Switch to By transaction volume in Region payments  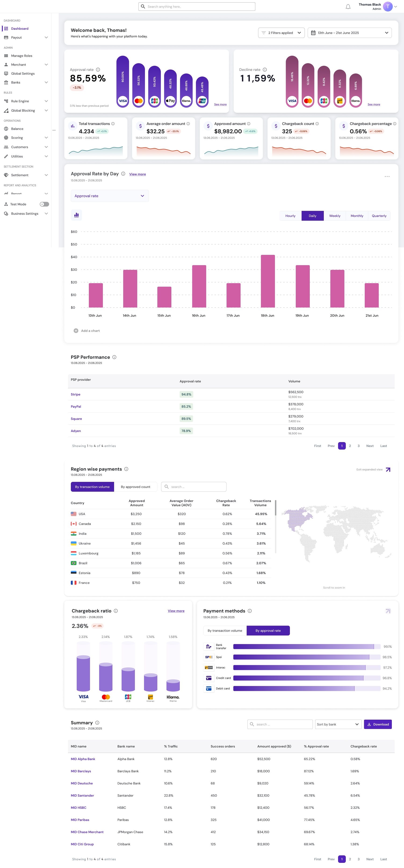point(92,487)
